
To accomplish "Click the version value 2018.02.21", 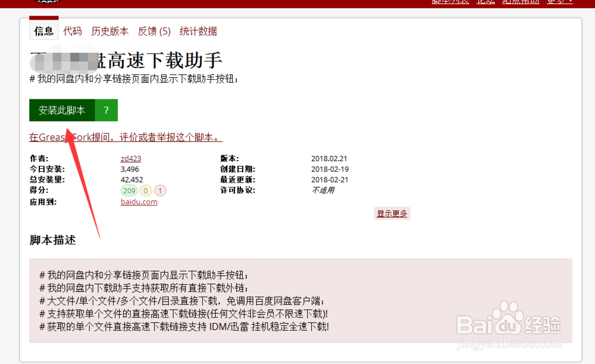I will (329, 158).
